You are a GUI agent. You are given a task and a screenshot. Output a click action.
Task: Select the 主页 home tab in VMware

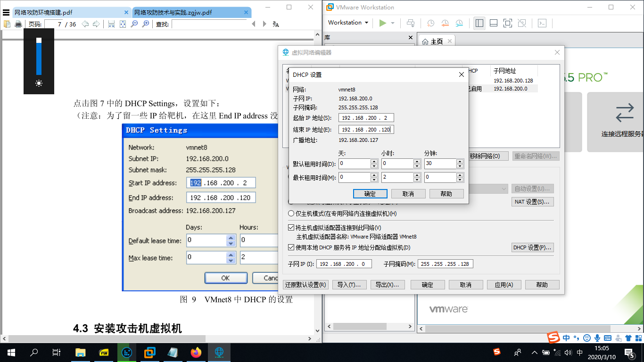[437, 41]
